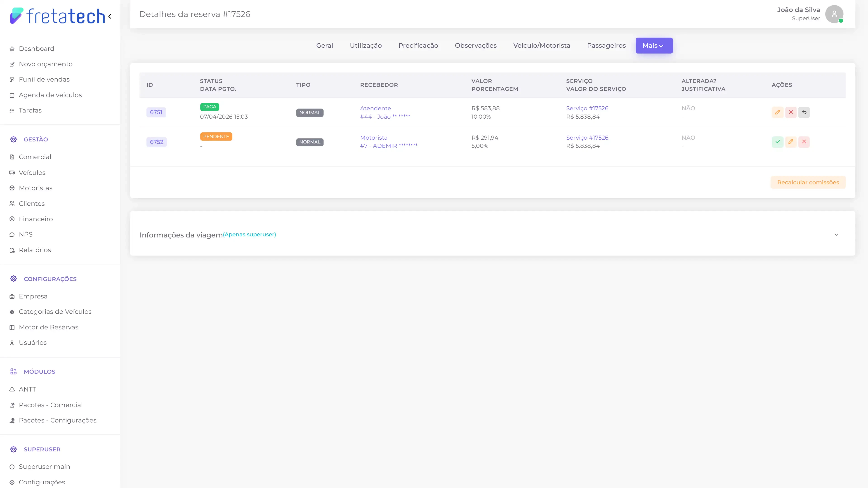
Task: Click the user avatar icon
Action: tap(834, 14)
